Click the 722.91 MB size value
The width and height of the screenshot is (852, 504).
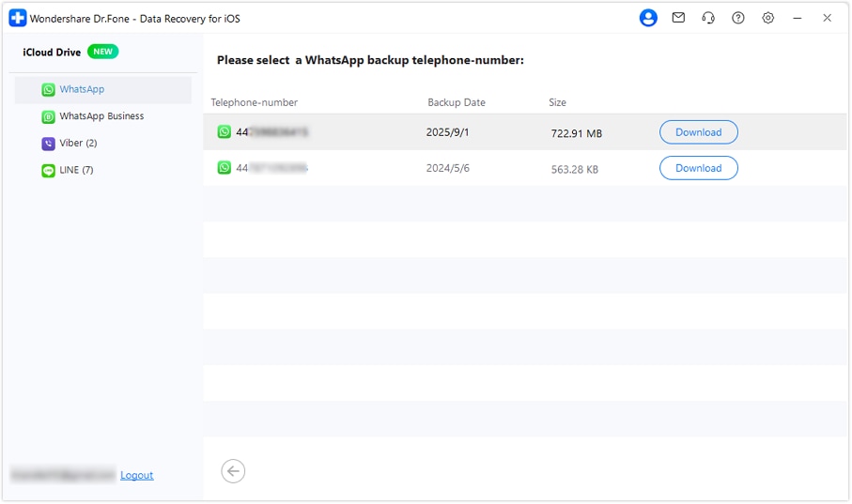tap(577, 133)
